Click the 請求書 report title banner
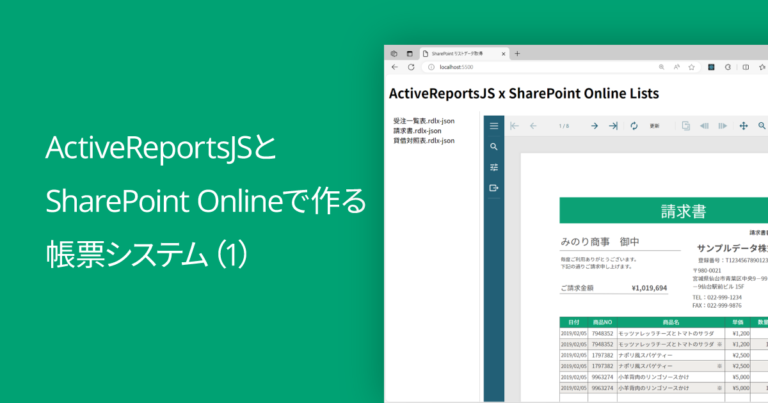Screen dimensions: 768x403 tap(664, 211)
